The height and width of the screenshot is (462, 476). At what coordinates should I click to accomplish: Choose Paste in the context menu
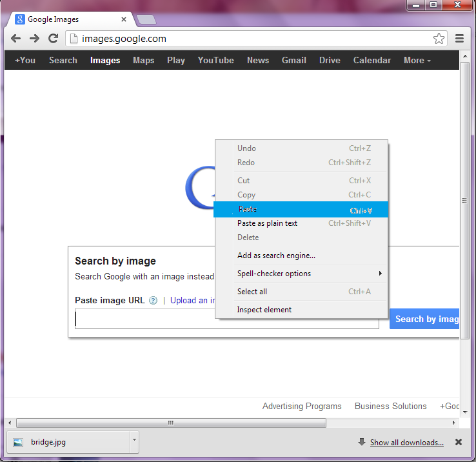(x=301, y=209)
